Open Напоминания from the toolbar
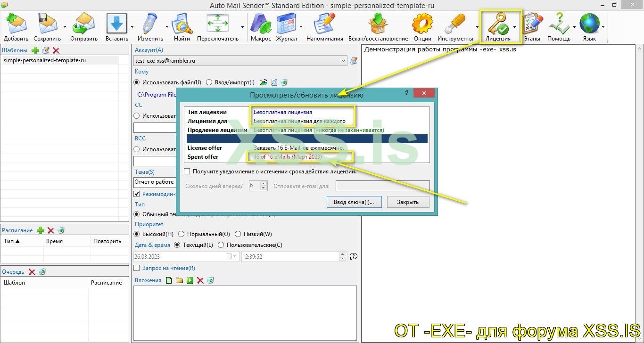This screenshot has width=644, height=343. 324,24
